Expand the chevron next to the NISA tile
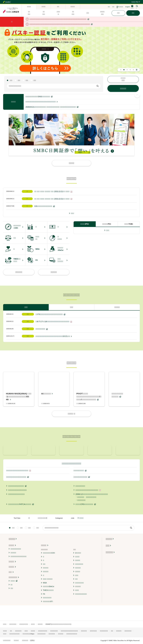 coord(45,249)
